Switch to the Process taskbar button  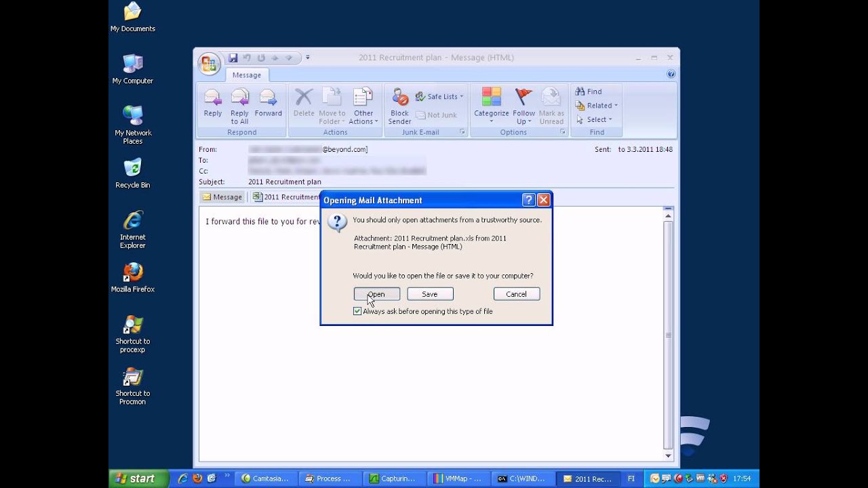pos(330,479)
